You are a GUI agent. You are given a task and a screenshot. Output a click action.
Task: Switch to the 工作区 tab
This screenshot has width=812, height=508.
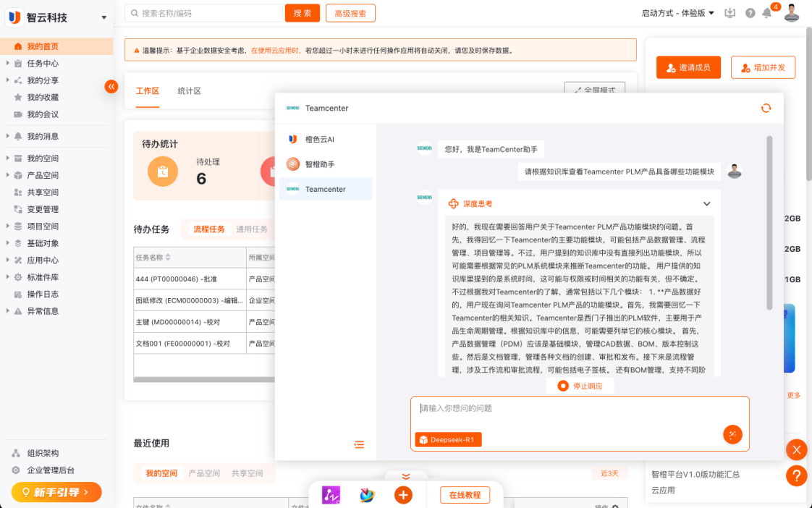(x=148, y=91)
